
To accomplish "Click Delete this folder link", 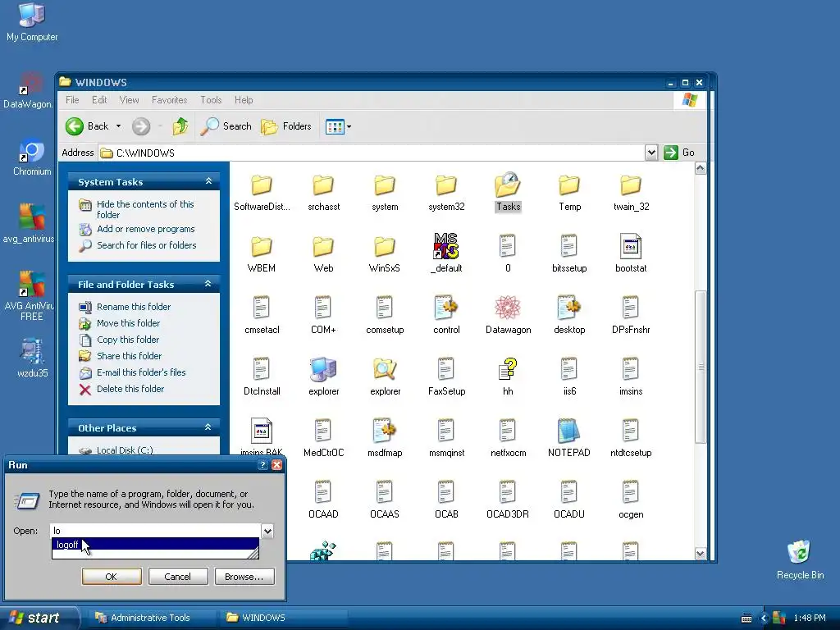I will click(130, 389).
